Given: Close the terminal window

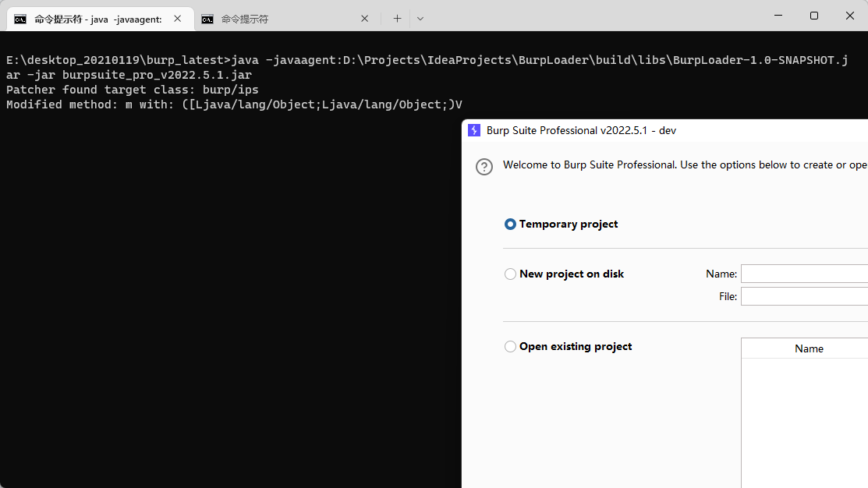Looking at the screenshot, I should click(850, 16).
